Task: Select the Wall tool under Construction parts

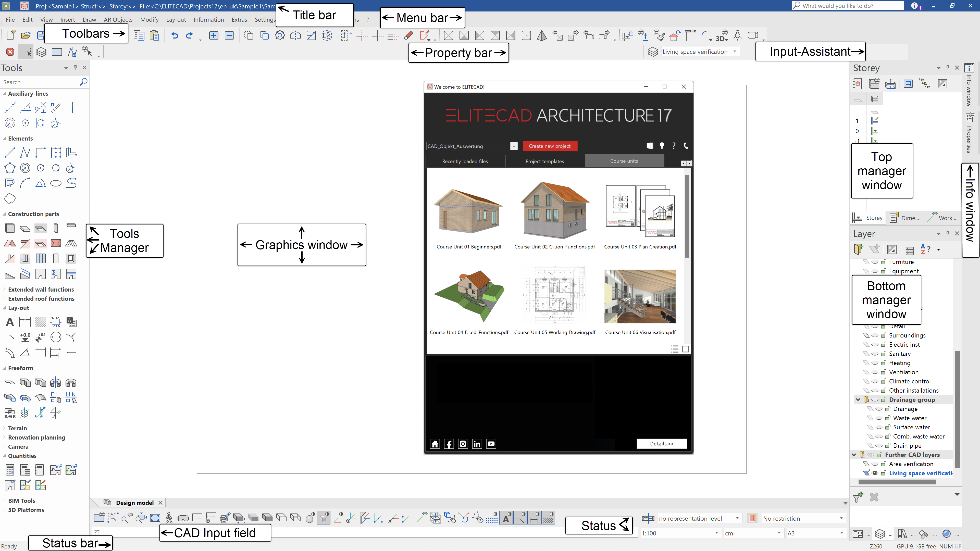Action: coord(10,228)
